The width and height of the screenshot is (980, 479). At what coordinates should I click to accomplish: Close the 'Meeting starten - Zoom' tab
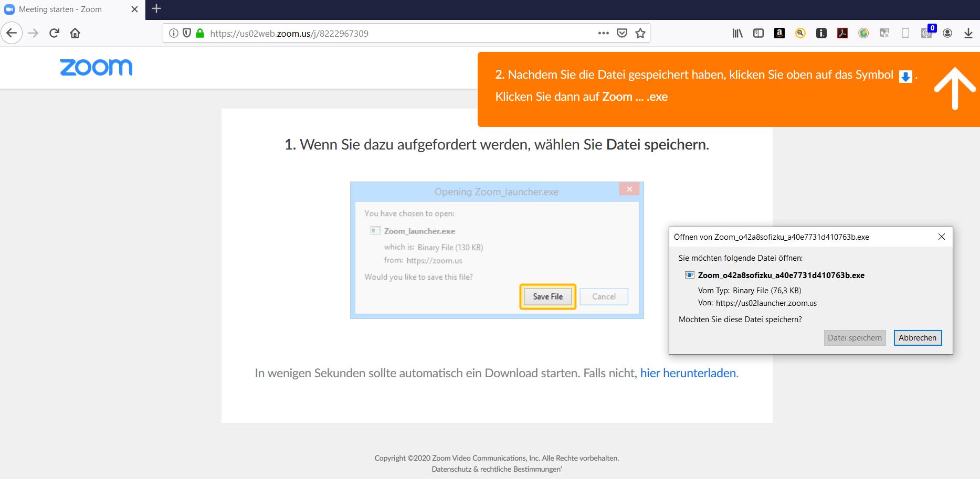(x=134, y=9)
